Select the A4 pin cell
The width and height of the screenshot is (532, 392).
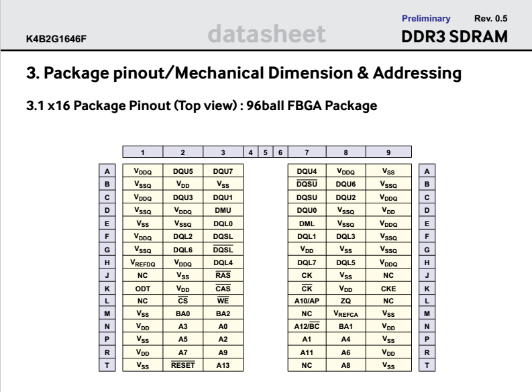pyautogui.click(x=345, y=339)
